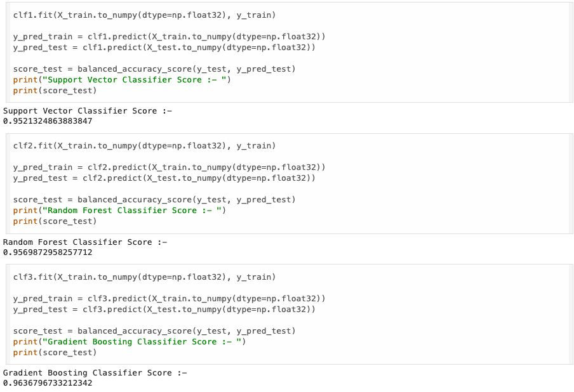Click the y_pred_train clf2.predict code line

coord(169,167)
